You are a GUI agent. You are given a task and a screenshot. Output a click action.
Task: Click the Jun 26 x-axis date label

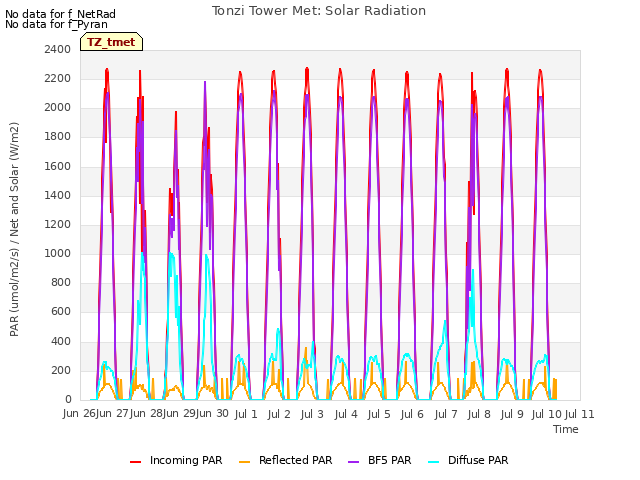pos(79,414)
